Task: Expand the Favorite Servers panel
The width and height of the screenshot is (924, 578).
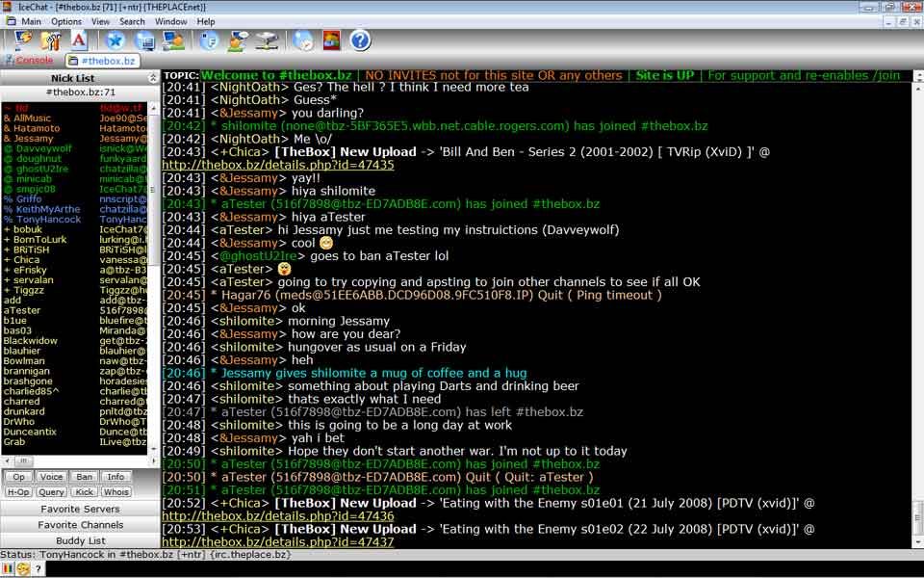Action: (82, 509)
